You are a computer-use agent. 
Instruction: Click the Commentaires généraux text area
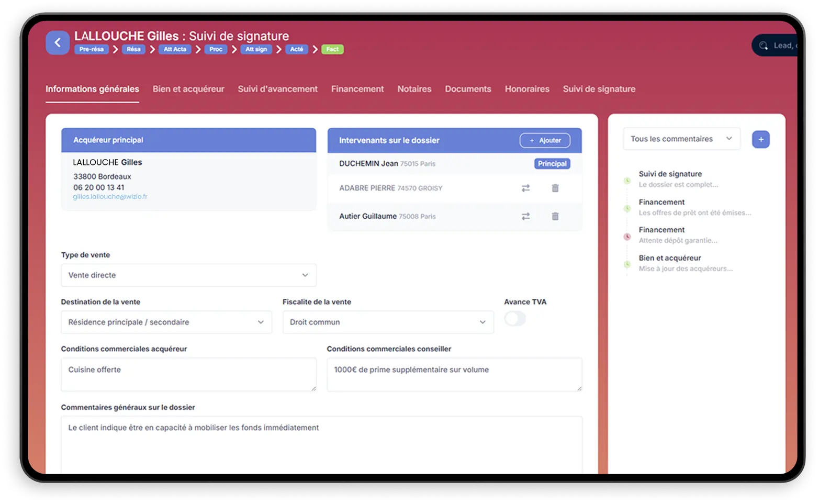point(321,445)
